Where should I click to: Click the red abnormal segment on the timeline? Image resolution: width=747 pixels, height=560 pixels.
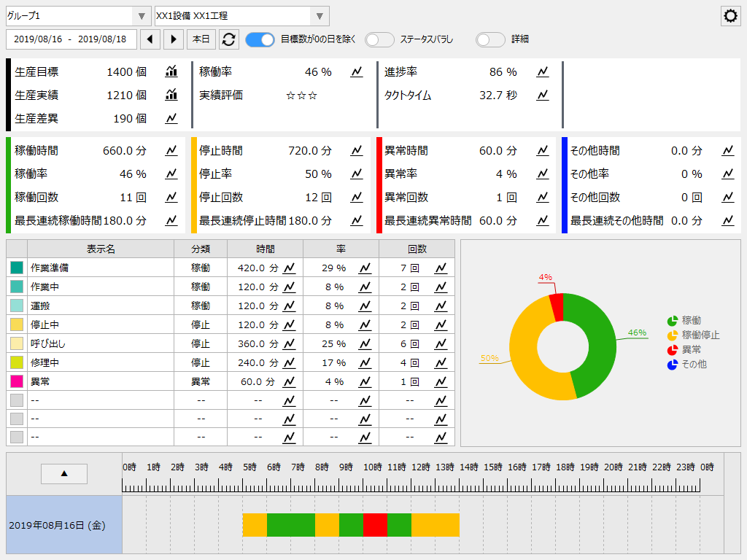[x=375, y=525]
